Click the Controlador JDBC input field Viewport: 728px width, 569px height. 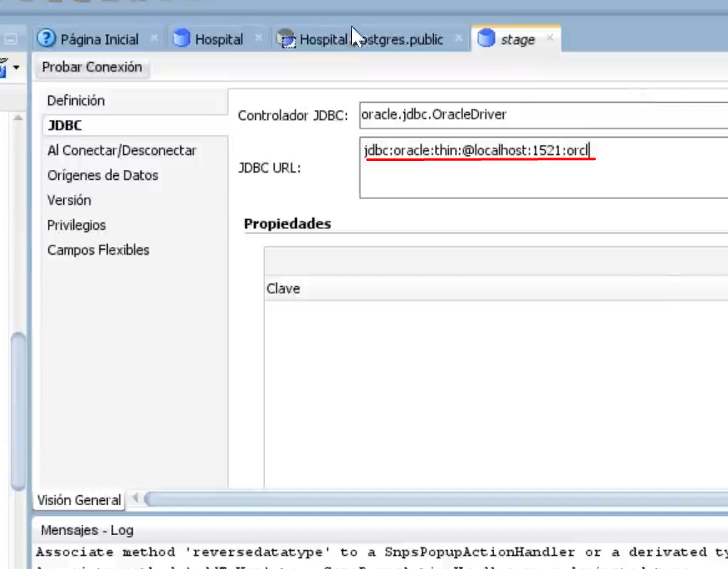click(x=544, y=115)
